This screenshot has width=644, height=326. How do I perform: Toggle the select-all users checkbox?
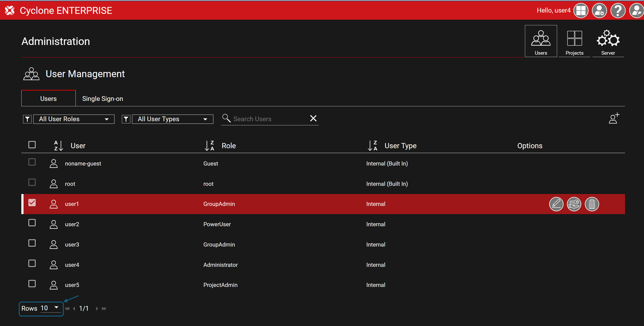[32, 145]
